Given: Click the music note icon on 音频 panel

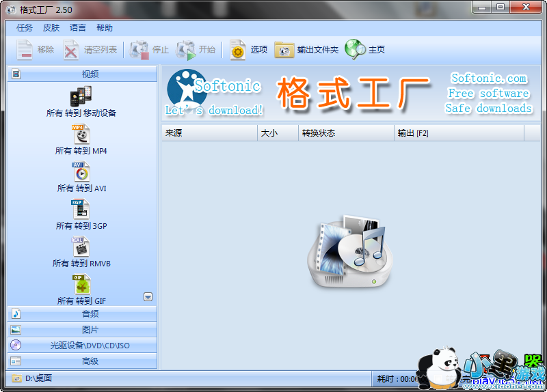Looking at the screenshot, I should [x=16, y=313].
